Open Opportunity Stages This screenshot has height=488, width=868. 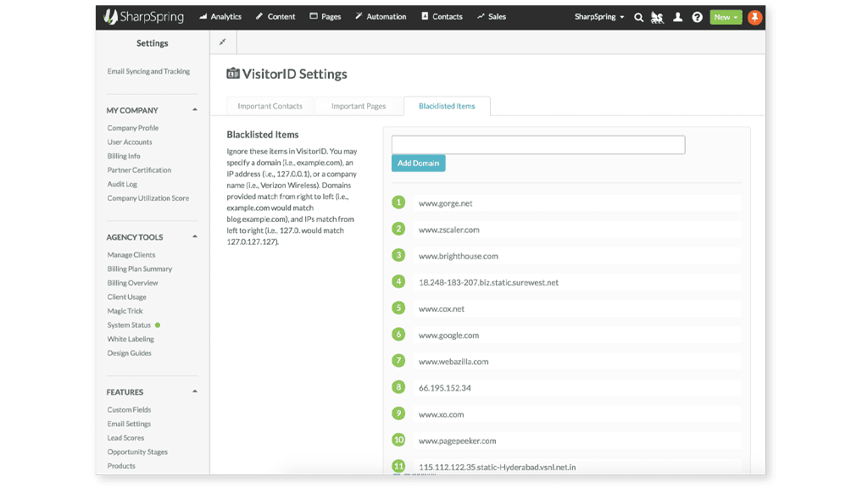pos(137,452)
